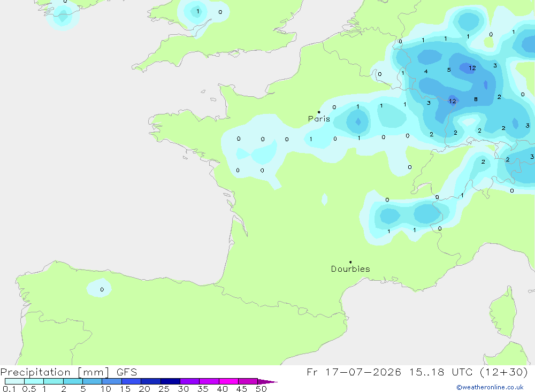Image resolution: width=535 pixels, height=392 pixels.
Task: Click the 0.1 to 0.5 mm legend swatch
Action: click(x=14, y=381)
